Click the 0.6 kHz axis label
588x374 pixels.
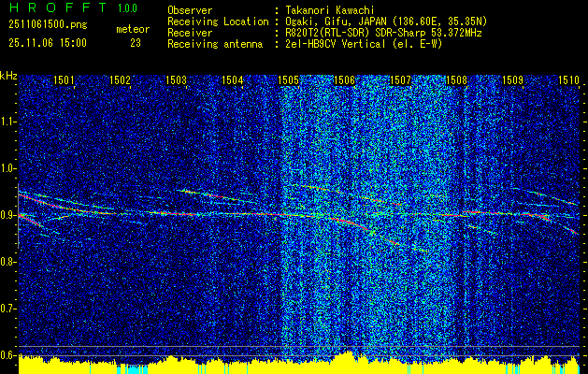click(7, 355)
